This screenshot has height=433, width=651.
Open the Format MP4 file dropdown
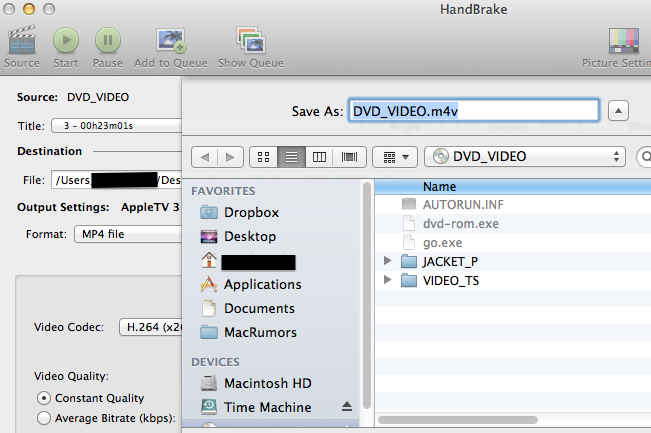(x=128, y=234)
